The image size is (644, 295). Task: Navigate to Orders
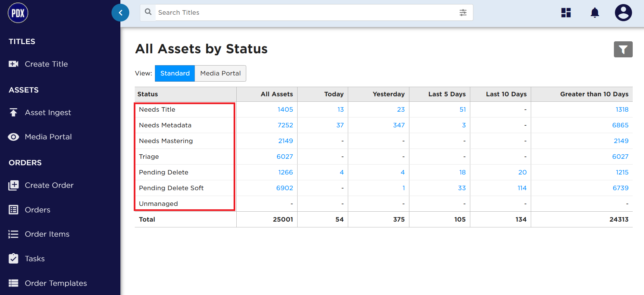click(x=38, y=210)
